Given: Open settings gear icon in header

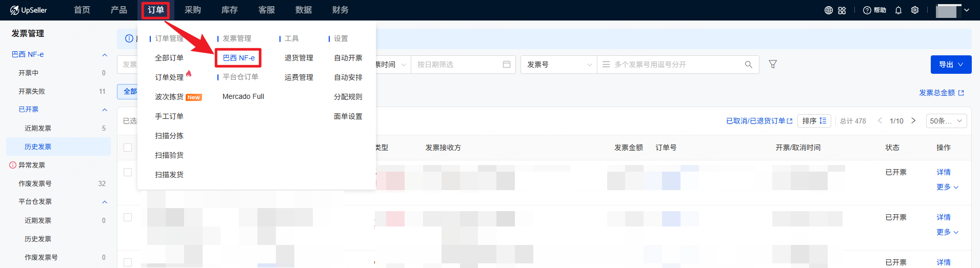Looking at the screenshot, I should pyautogui.click(x=914, y=10).
